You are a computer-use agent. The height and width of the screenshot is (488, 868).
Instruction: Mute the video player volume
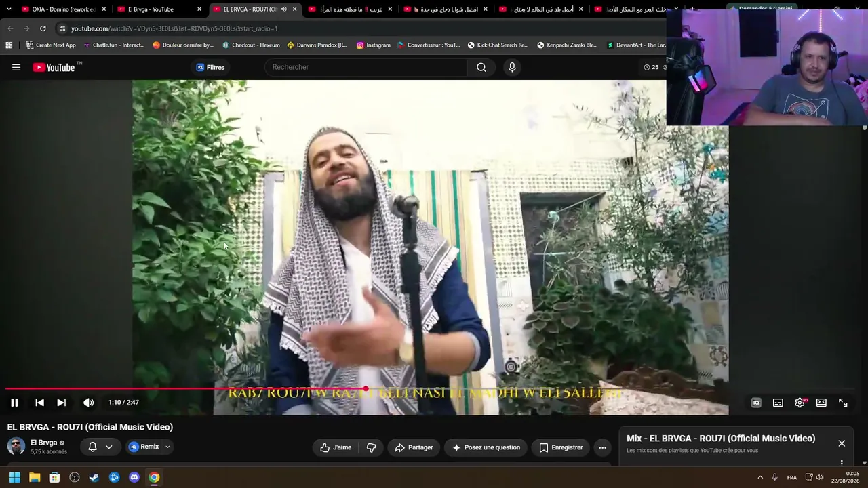(x=88, y=403)
